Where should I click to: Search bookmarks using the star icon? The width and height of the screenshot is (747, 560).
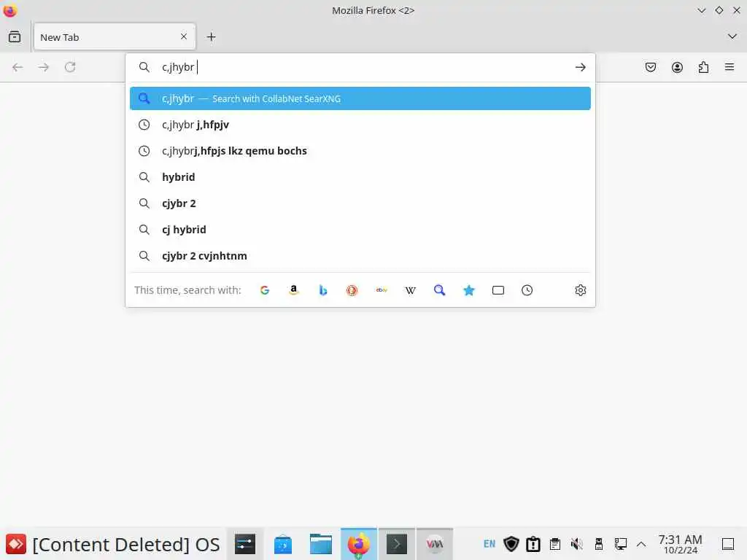click(x=469, y=290)
